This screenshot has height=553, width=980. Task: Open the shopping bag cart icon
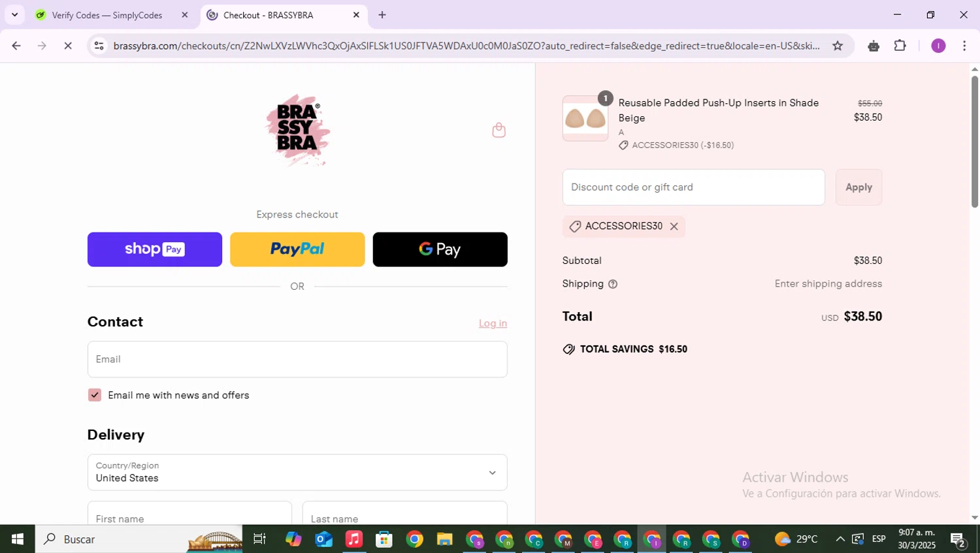coord(498,130)
